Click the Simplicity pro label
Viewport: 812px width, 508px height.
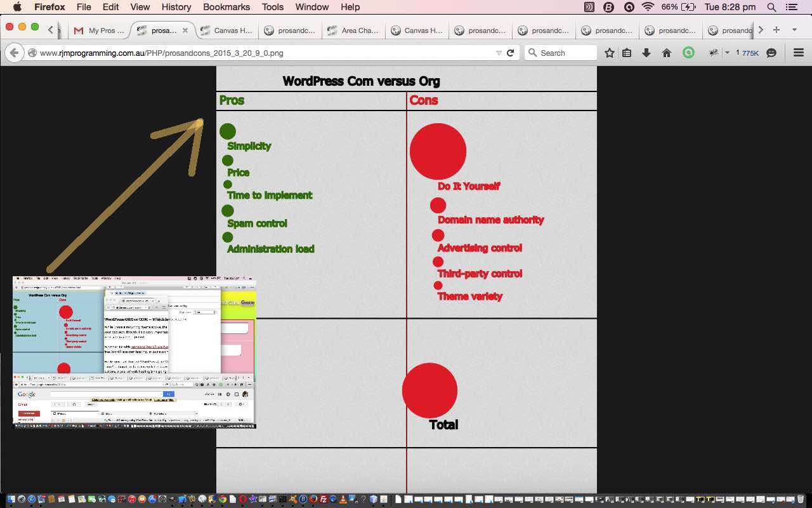(x=249, y=146)
